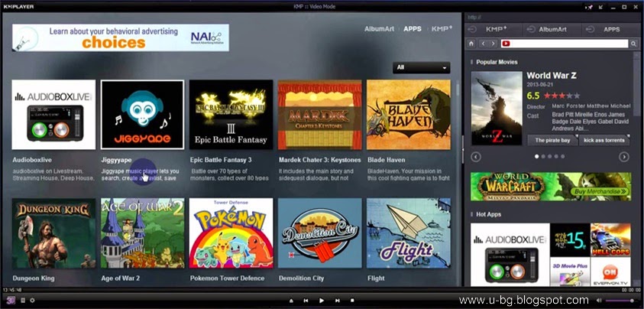Select the first carousel page dot
Screen dimensions: 644x309
pos(537,156)
